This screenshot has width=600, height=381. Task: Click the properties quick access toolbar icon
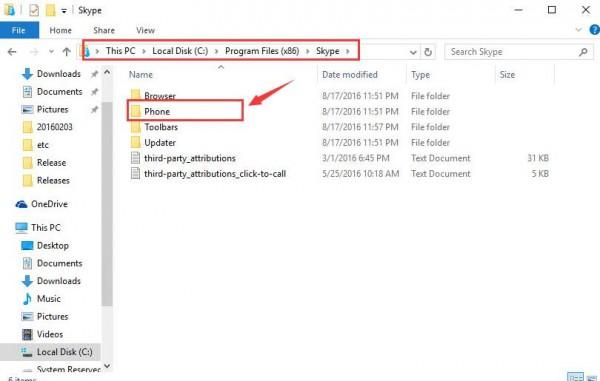click(34, 10)
